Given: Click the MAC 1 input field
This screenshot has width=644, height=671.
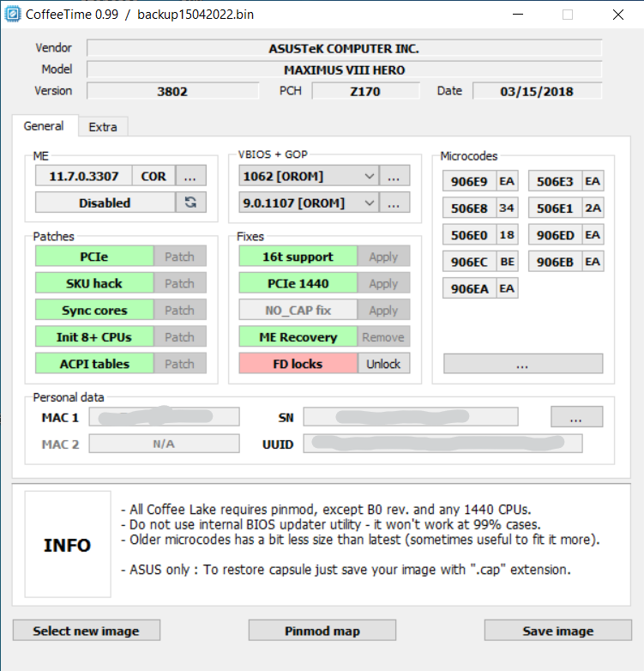Looking at the screenshot, I should [164, 416].
